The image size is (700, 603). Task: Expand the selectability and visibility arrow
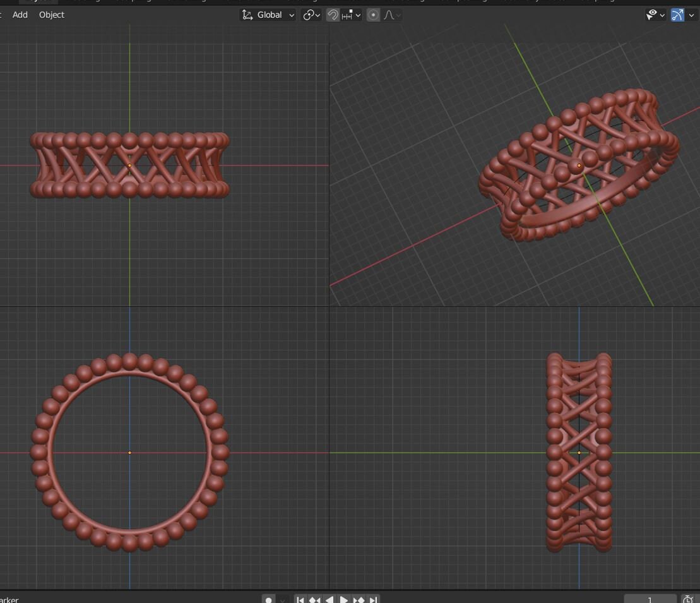[x=663, y=15]
